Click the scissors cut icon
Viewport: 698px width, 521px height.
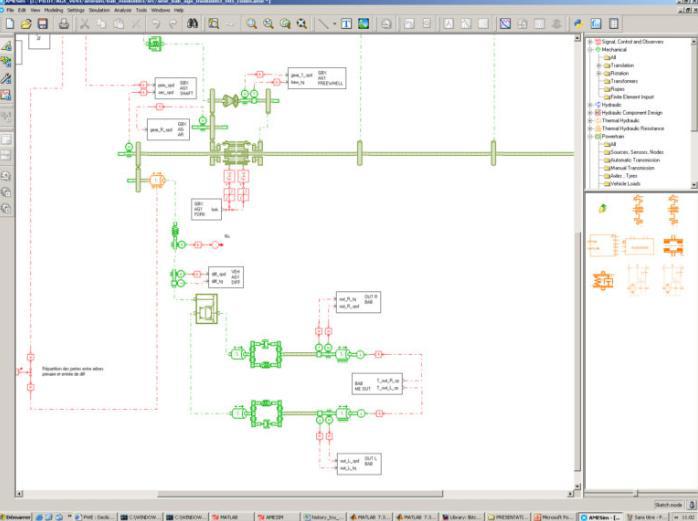(84, 24)
